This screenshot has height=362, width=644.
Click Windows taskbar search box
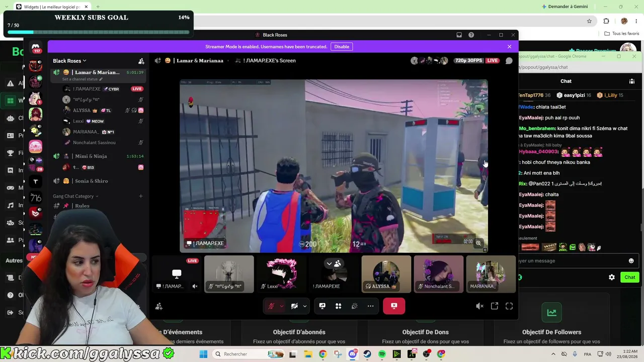248,354
